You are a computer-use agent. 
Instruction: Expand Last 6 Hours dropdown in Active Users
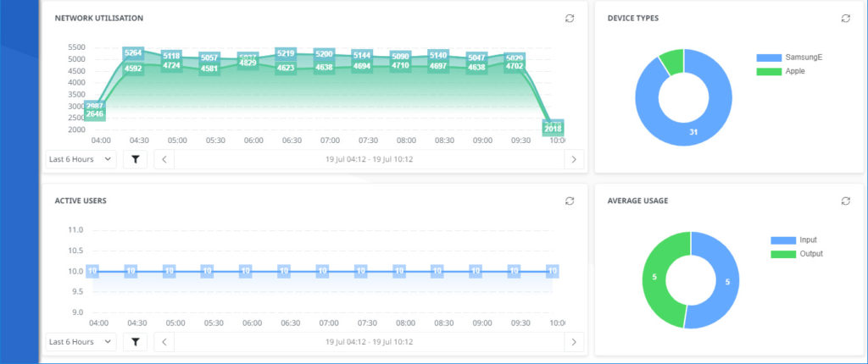click(x=81, y=341)
